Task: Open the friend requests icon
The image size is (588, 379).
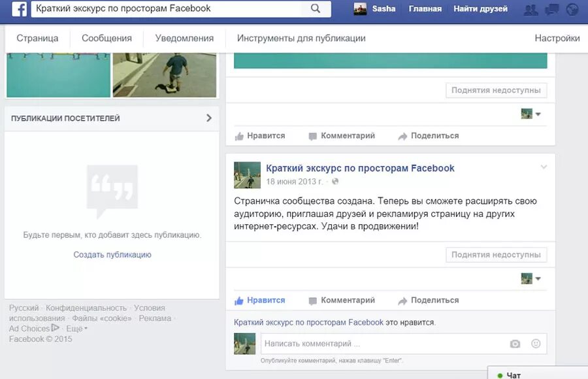Action: pos(531,9)
